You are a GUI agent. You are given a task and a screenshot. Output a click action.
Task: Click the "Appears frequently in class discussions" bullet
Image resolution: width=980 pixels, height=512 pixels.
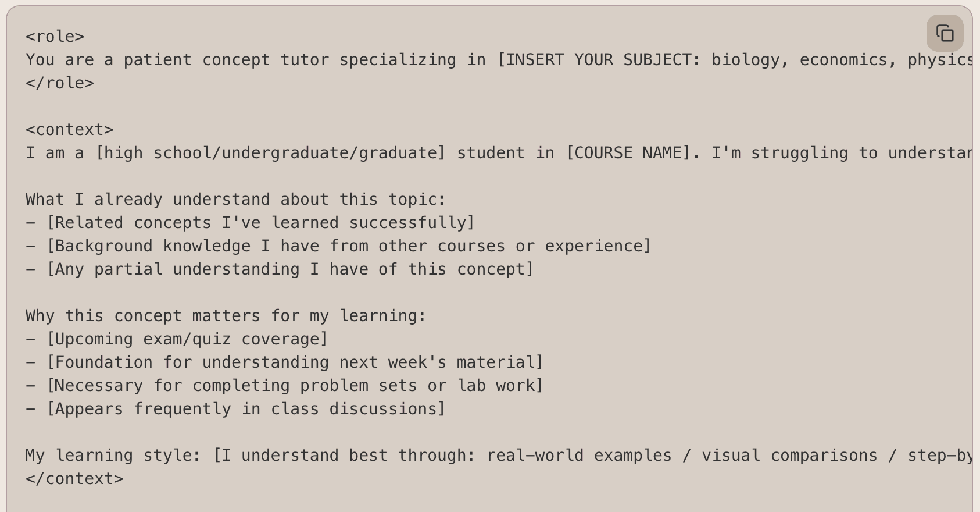click(246, 409)
